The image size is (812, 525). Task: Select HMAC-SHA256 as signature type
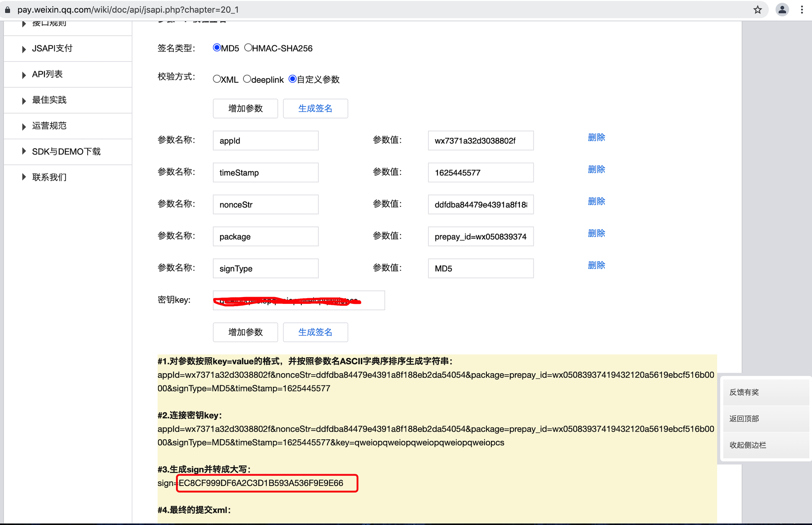click(x=249, y=47)
